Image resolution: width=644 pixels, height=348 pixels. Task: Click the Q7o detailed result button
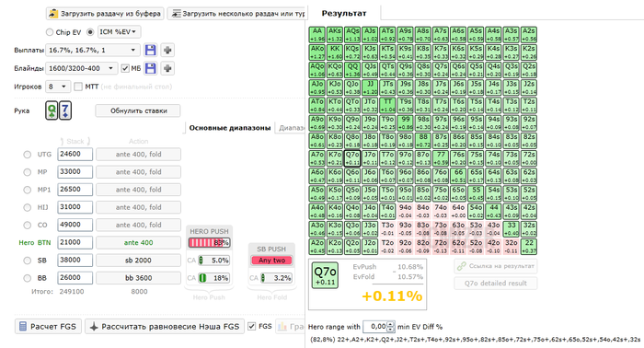pos(496,283)
